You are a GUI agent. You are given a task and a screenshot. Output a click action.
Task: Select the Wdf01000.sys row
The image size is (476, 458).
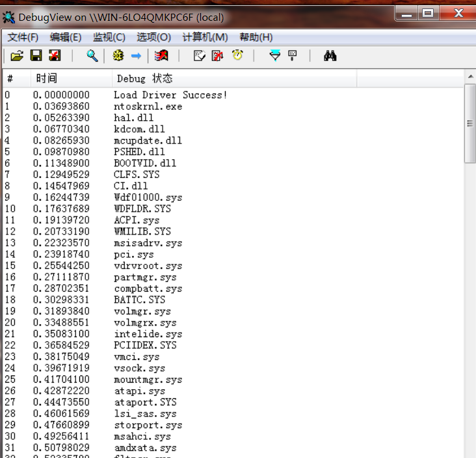[x=233, y=197]
